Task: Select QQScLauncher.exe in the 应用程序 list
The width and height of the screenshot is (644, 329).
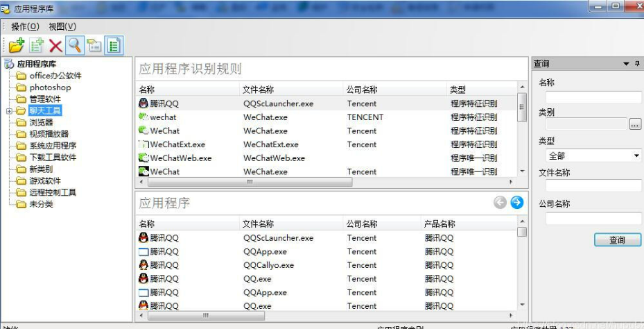Action: [x=278, y=237]
